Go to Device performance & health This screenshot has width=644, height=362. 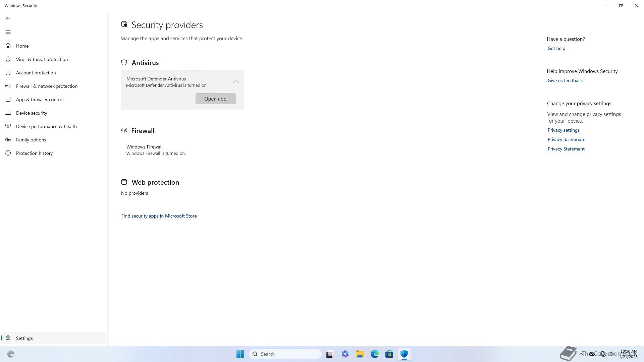pos(46,126)
